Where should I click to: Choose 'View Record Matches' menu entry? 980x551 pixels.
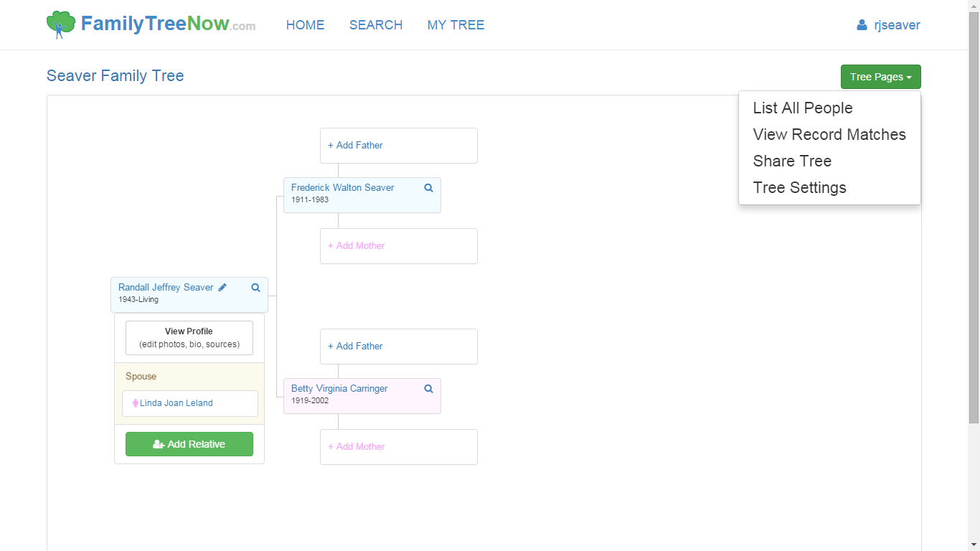pyautogui.click(x=829, y=134)
